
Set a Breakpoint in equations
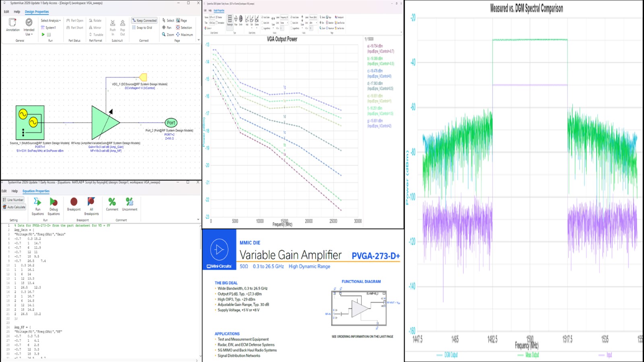pos(74,204)
